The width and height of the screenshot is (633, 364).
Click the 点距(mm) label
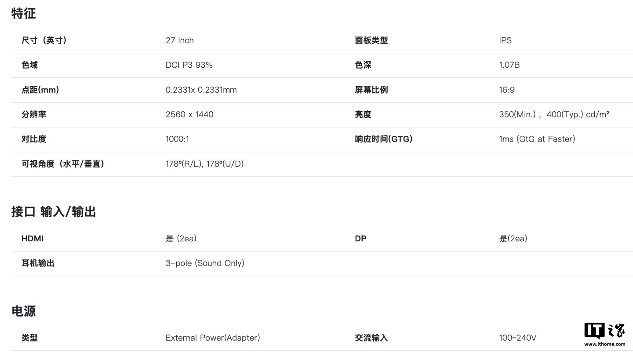(40, 90)
